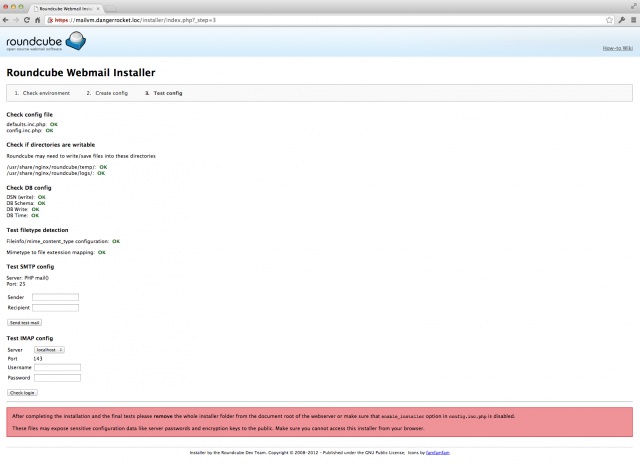Click the roundcube logo
The height and width of the screenshot is (469, 640).
click(x=46, y=41)
